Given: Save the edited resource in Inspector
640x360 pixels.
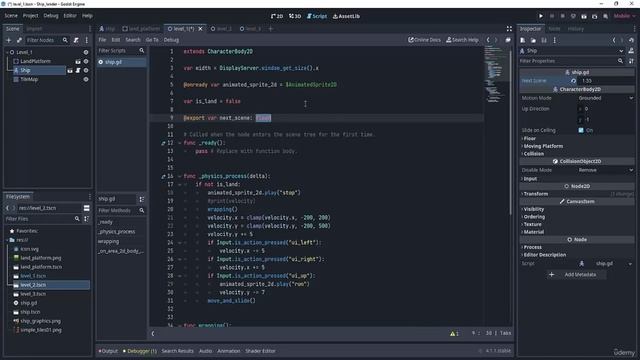Looking at the screenshot, I should pyautogui.click(x=544, y=40).
